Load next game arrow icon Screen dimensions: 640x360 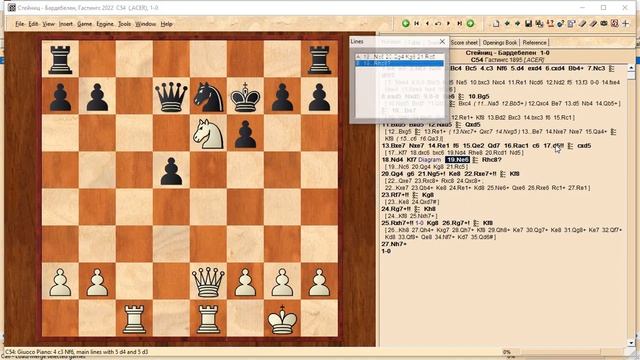(x=517, y=24)
